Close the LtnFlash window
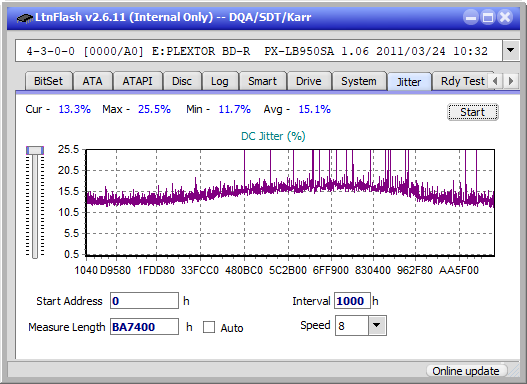The image size is (527, 384). [505, 17]
